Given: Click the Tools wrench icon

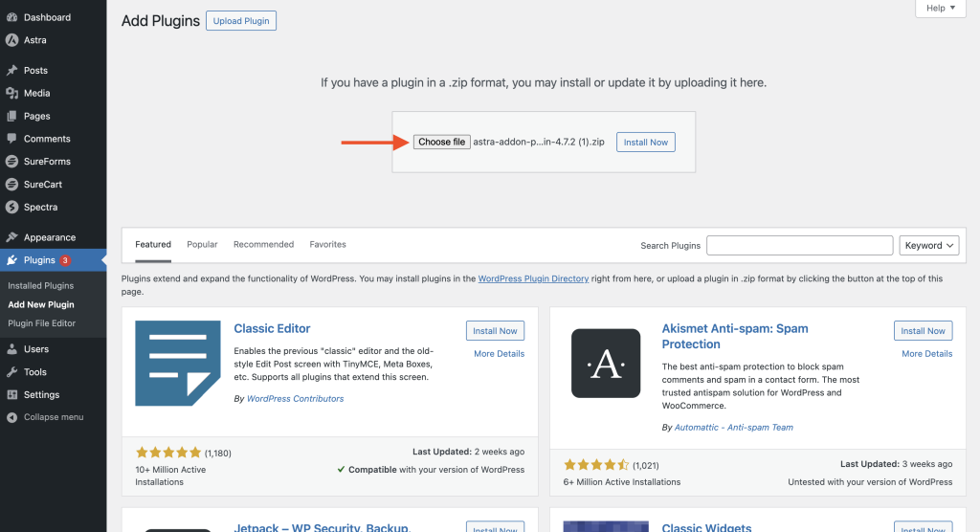Looking at the screenshot, I should (x=11, y=372).
